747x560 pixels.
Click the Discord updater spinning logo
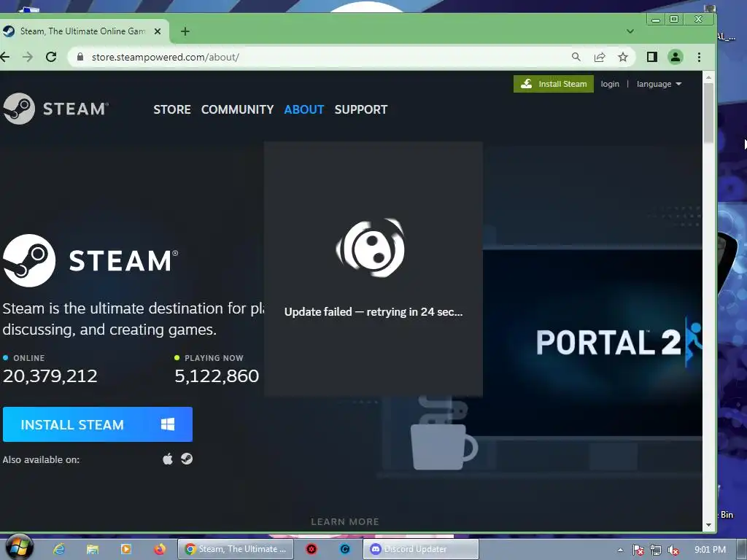370,248
